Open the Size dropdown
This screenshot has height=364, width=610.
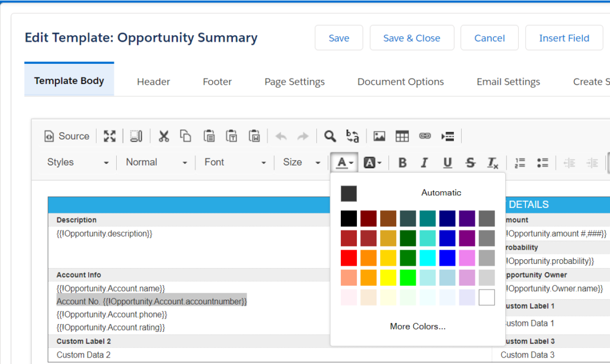point(301,162)
